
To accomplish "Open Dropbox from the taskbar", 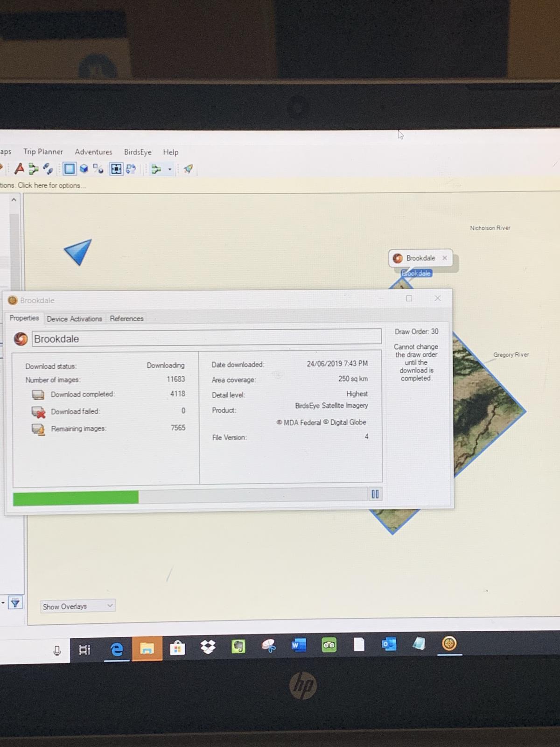I will coord(208,647).
